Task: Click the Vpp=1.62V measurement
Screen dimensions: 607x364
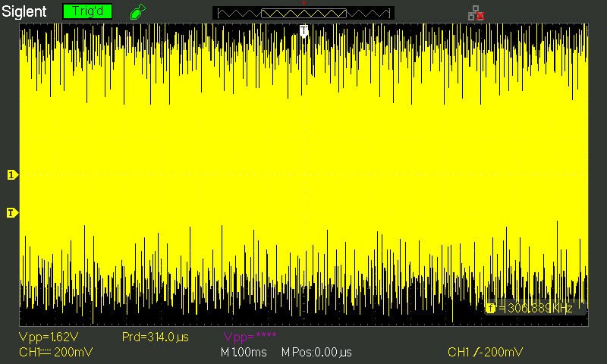Action: coord(49,337)
